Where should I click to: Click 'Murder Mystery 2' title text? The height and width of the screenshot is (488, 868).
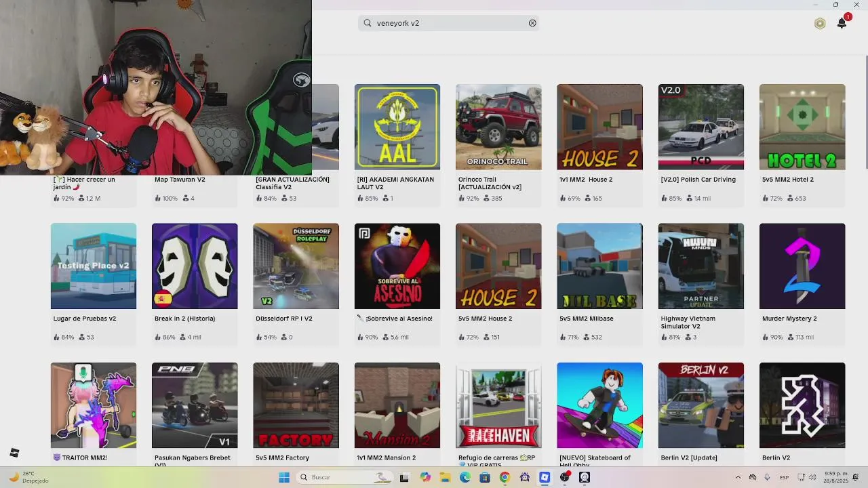coord(789,319)
